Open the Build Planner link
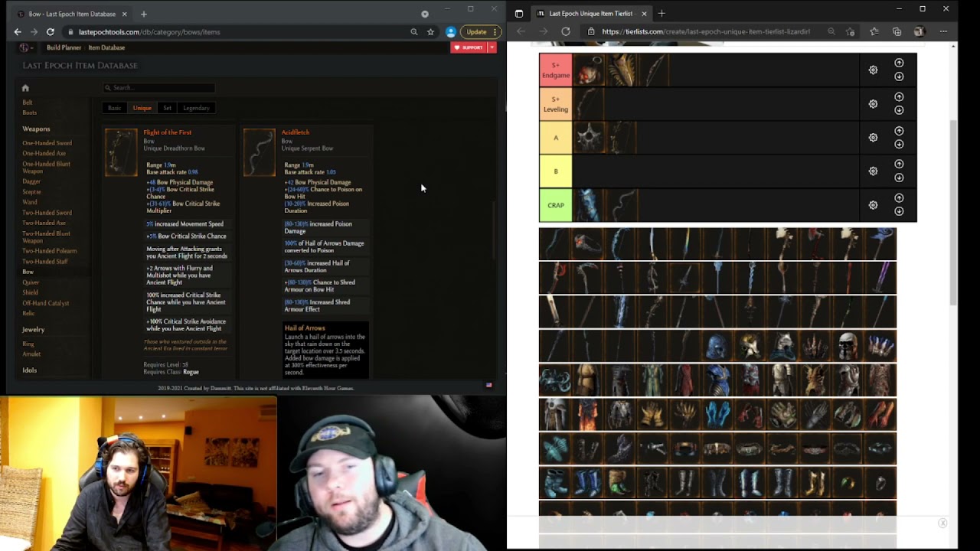Viewport: 980px width, 551px height. 64,47
